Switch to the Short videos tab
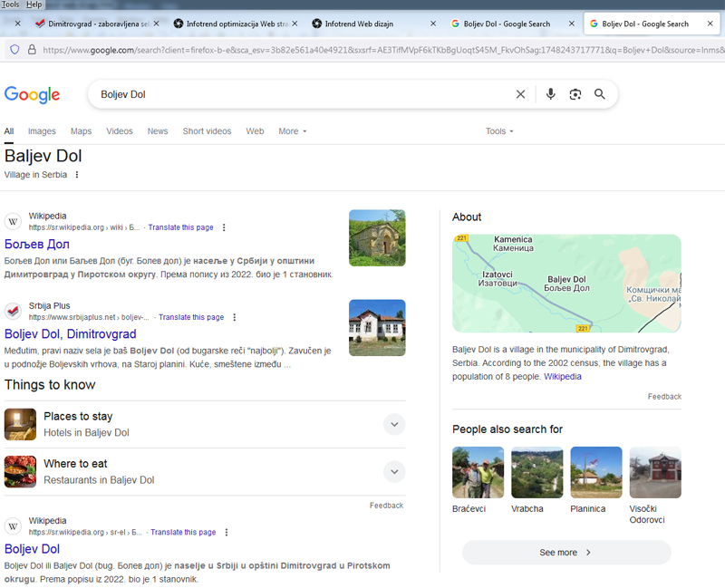This screenshot has height=588, width=725. pyautogui.click(x=207, y=131)
